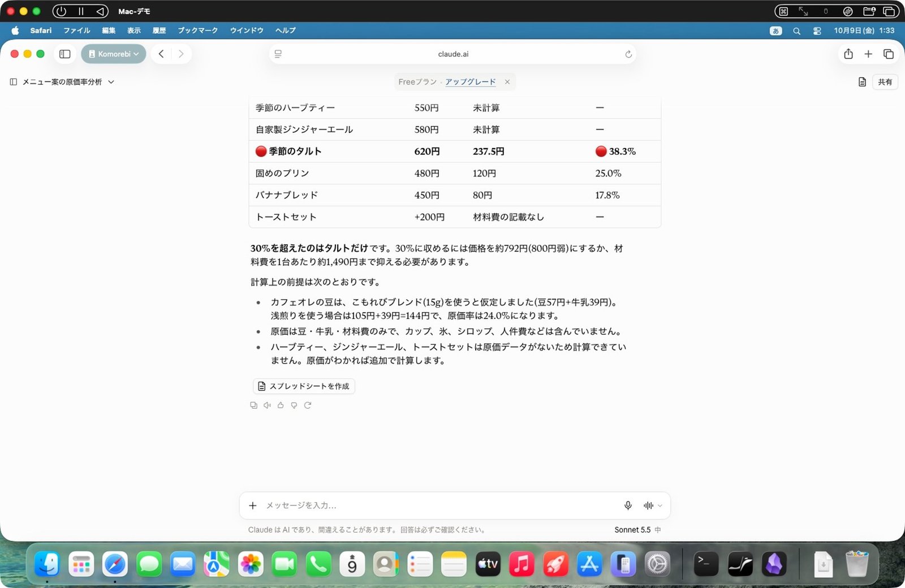This screenshot has height=588, width=905.
Task: Open the Komorebi profile dropdown
Action: tap(114, 54)
